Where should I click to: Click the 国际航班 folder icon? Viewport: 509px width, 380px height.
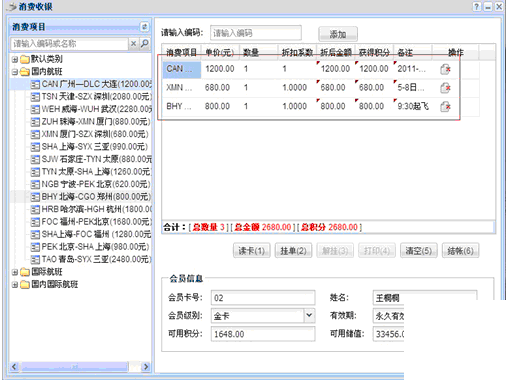pyautogui.click(x=25, y=272)
